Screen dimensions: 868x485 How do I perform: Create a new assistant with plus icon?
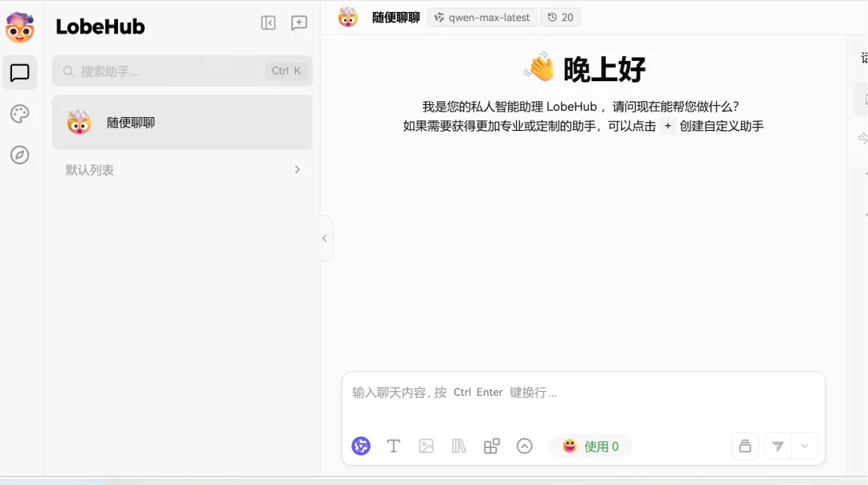299,22
